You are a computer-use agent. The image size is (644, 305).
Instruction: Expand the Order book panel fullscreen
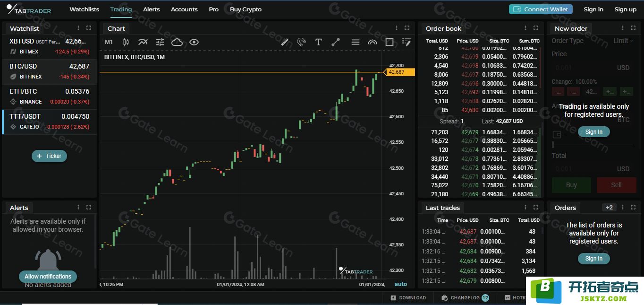click(536, 28)
